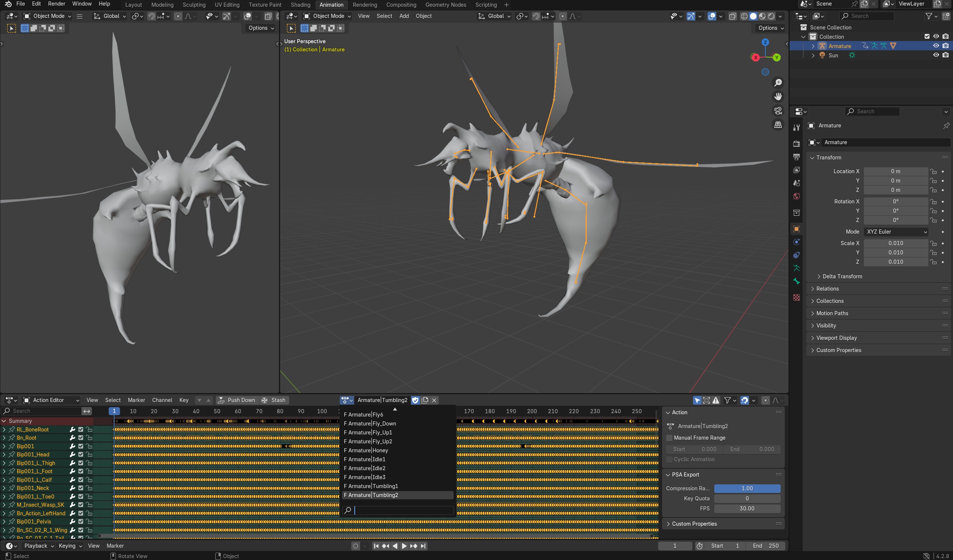Viewport: 953px width, 560px height.
Task: Hide Armature with its eye icon
Action: click(x=936, y=46)
